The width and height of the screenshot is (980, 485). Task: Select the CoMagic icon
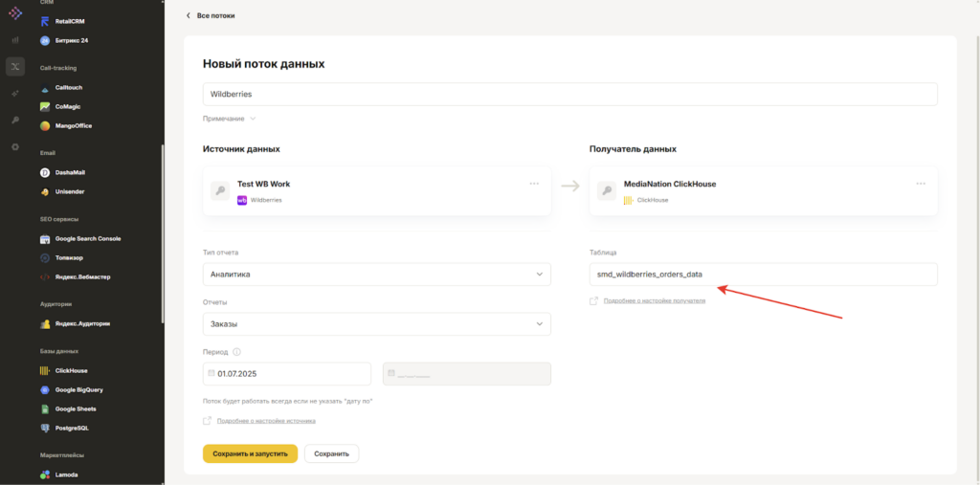(45, 107)
